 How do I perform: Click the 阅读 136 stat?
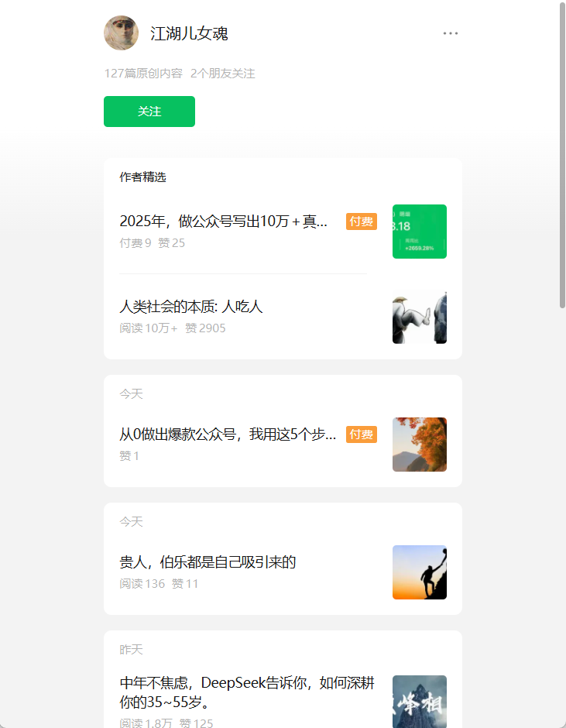tap(142, 584)
